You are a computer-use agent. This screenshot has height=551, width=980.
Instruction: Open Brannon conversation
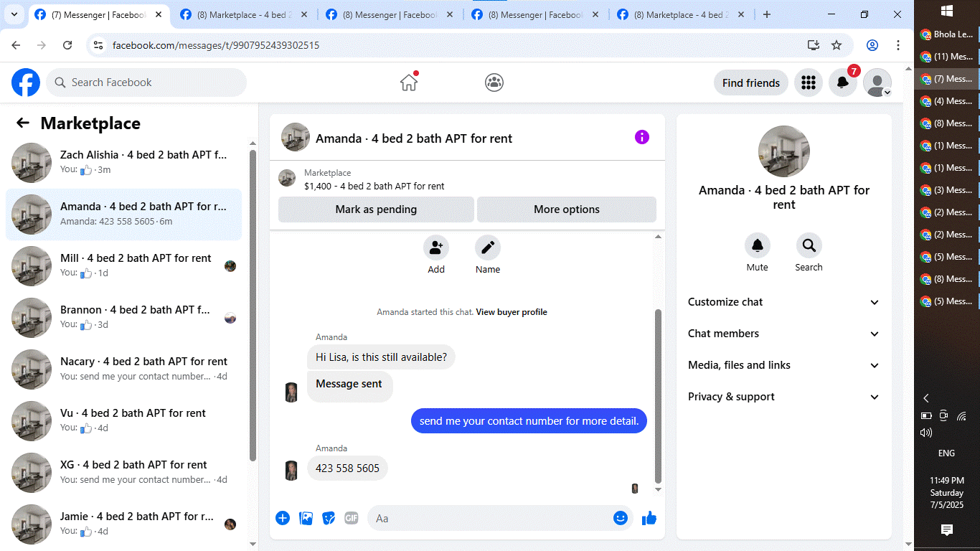(x=123, y=318)
